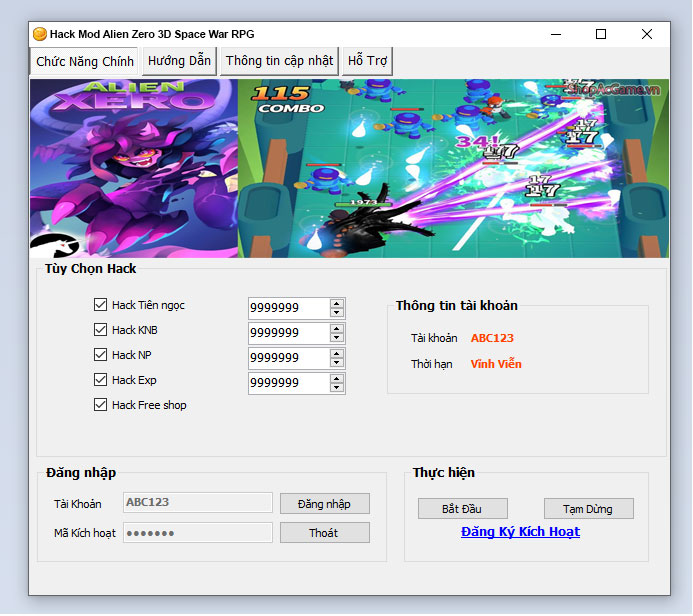693x616 pixels.
Task: Click the Hack NP value field
Action: [289, 358]
